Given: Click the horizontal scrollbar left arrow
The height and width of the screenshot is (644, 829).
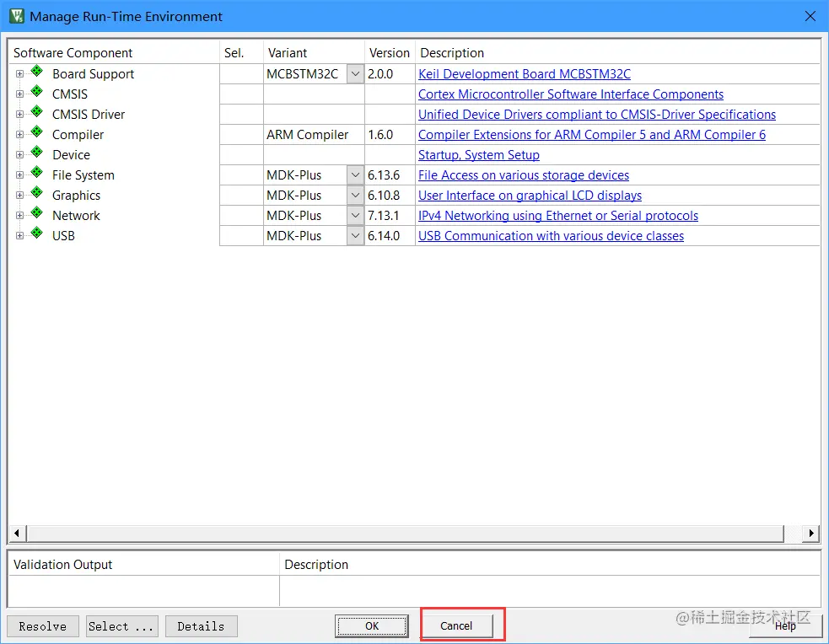Looking at the screenshot, I should pos(17,533).
